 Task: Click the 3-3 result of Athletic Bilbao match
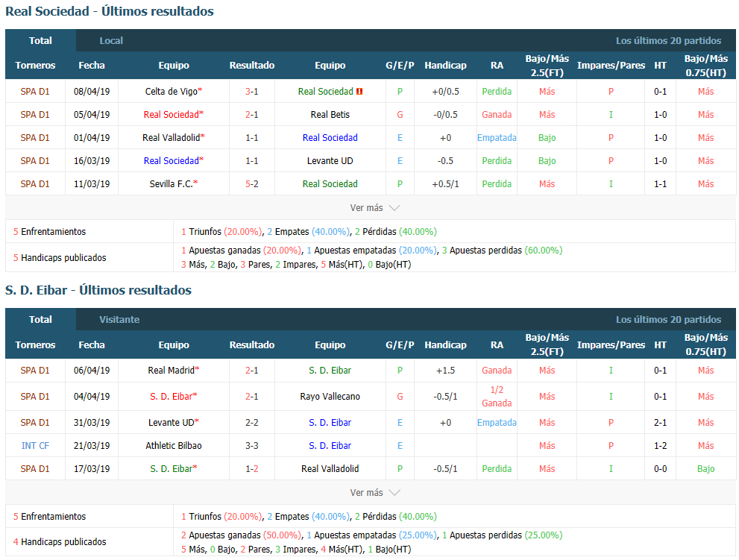251,445
